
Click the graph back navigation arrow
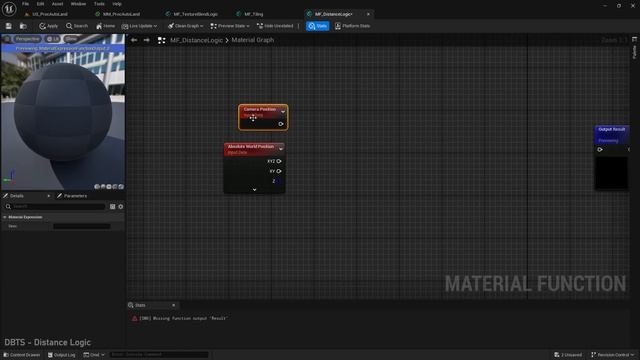[x=134, y=40]
